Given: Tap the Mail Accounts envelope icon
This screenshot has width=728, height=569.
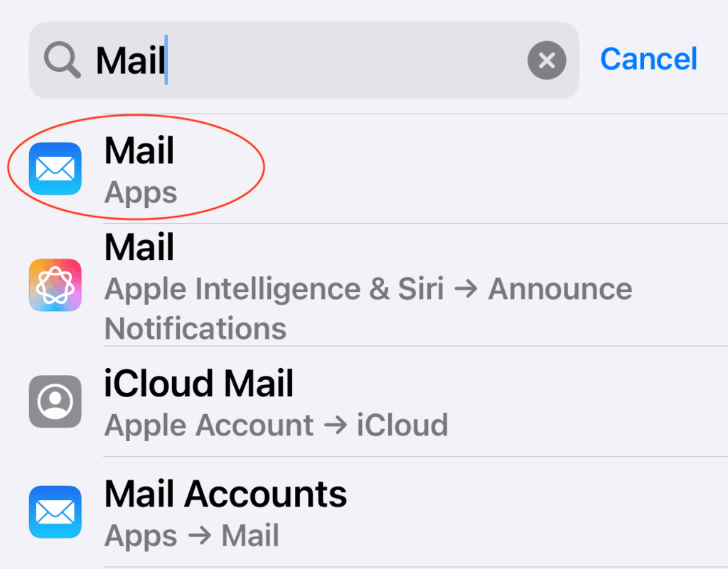Looking at the screenshot, I should (x=55, y=512).
